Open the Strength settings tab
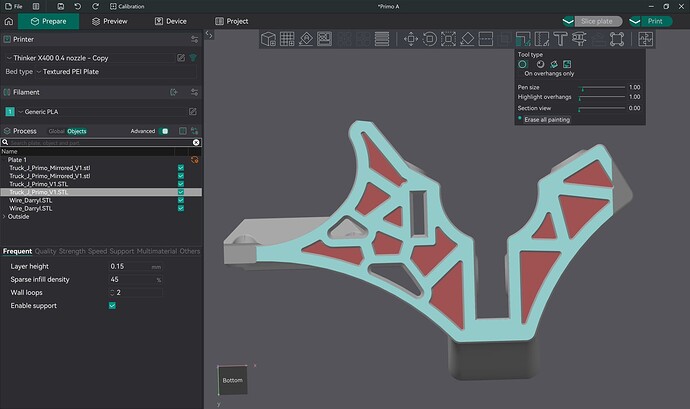The width and height of the screenshot is (690, 409). tap(72, 251)
